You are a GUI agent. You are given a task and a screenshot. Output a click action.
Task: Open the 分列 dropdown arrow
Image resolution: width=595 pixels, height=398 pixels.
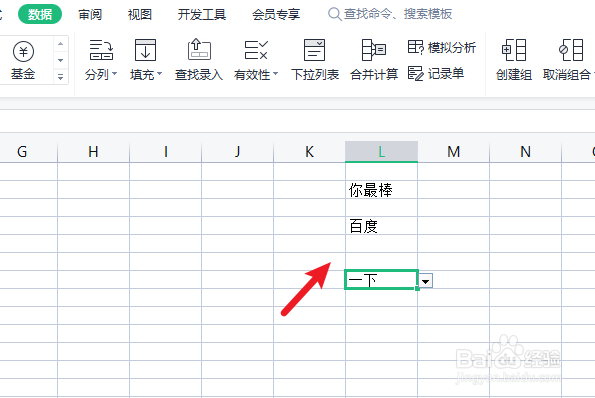click(x=115, y=74)
